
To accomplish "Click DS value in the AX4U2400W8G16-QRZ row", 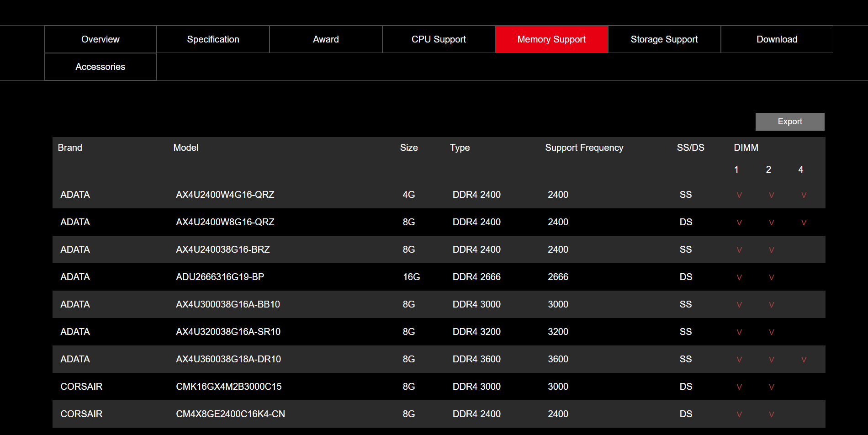I will (x=686, y=222).
